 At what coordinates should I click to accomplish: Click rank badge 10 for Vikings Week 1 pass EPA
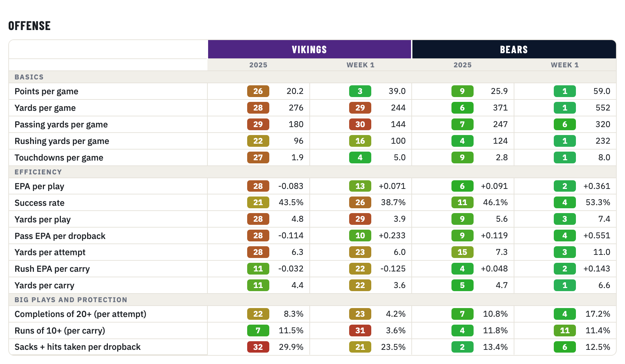[360, 236]
